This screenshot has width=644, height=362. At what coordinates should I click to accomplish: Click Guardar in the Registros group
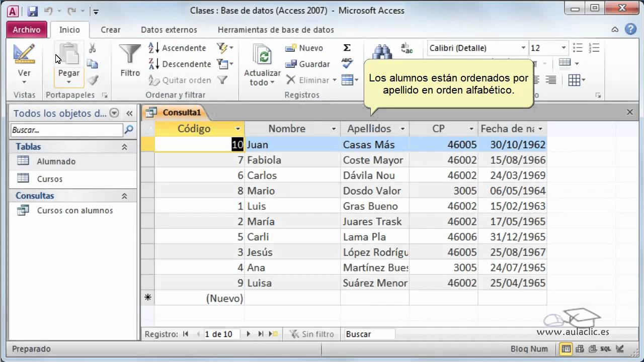pyautogui.click(x=308, y=64)
